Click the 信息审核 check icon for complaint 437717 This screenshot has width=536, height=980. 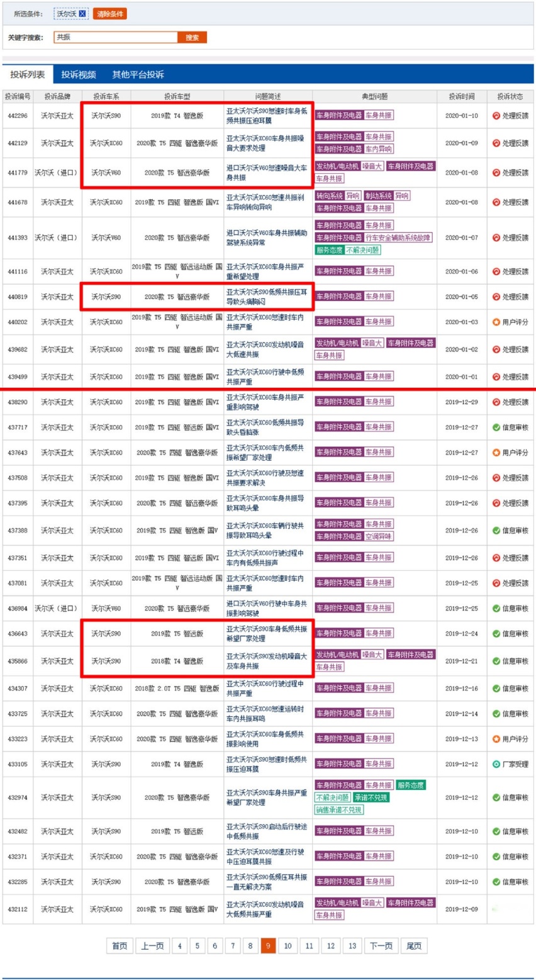click(x=496, y=427)
